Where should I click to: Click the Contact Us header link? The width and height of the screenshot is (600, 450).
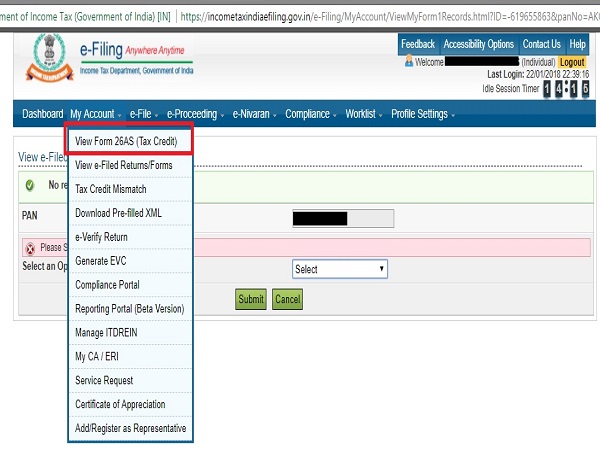coord(541,44)
